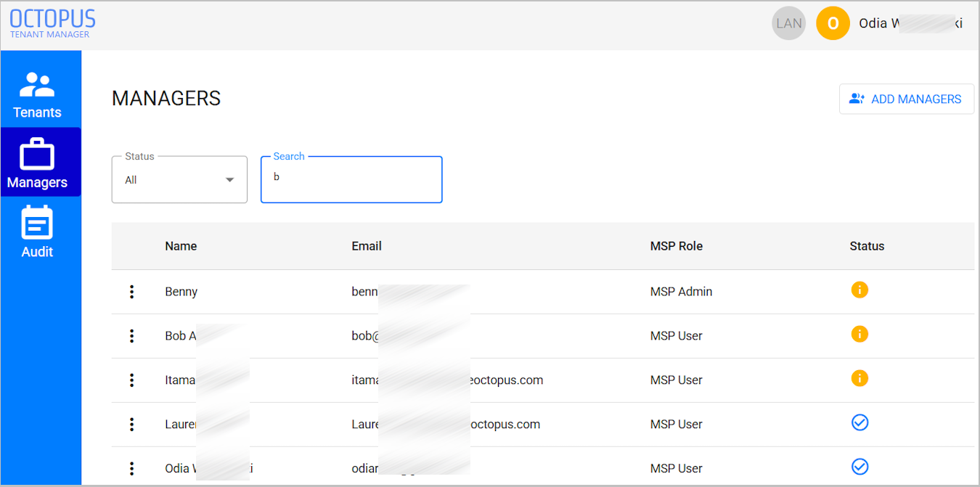Click the Status dropdown arrow
The width and height of the screenshot is (980, 487).
tap(230, 180)
